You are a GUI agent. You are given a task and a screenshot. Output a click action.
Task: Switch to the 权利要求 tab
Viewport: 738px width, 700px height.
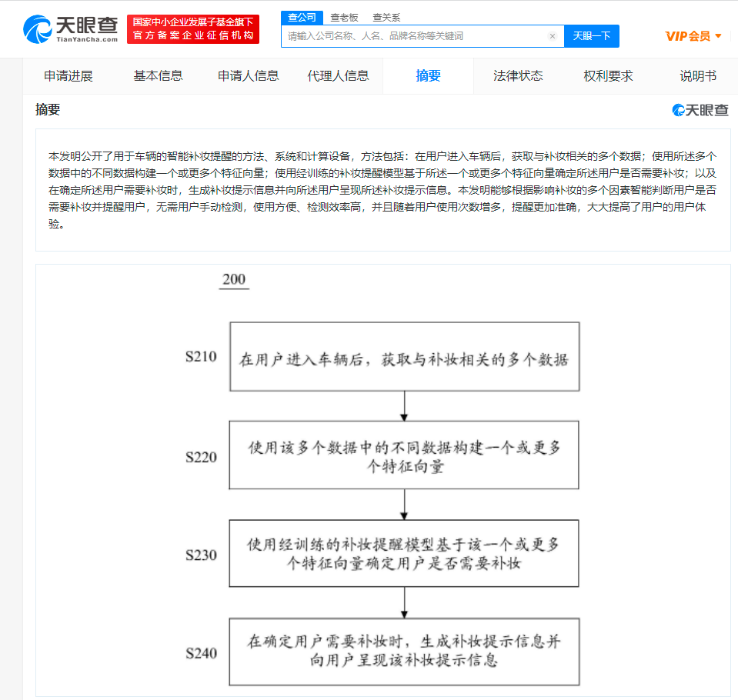608,75
